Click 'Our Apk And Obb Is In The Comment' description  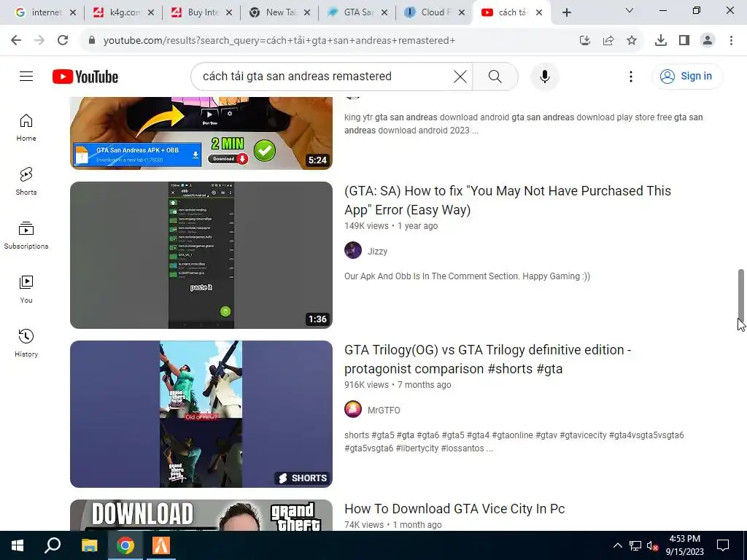(x=467, y=276)
